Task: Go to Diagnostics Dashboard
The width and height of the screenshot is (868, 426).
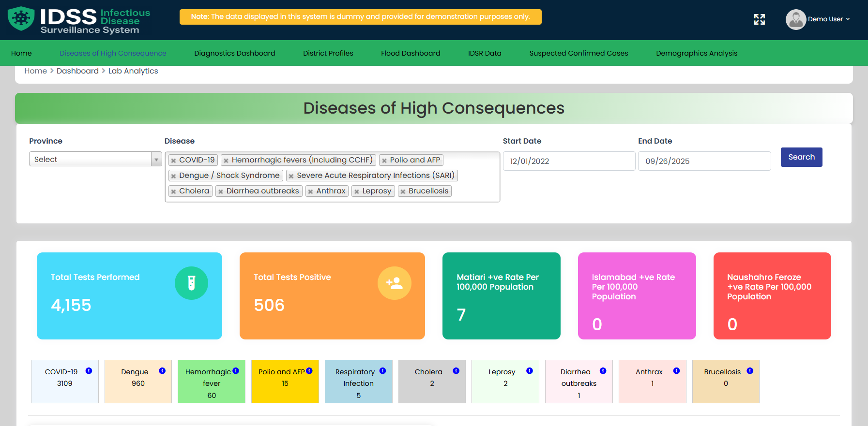Action: point(234,53)
